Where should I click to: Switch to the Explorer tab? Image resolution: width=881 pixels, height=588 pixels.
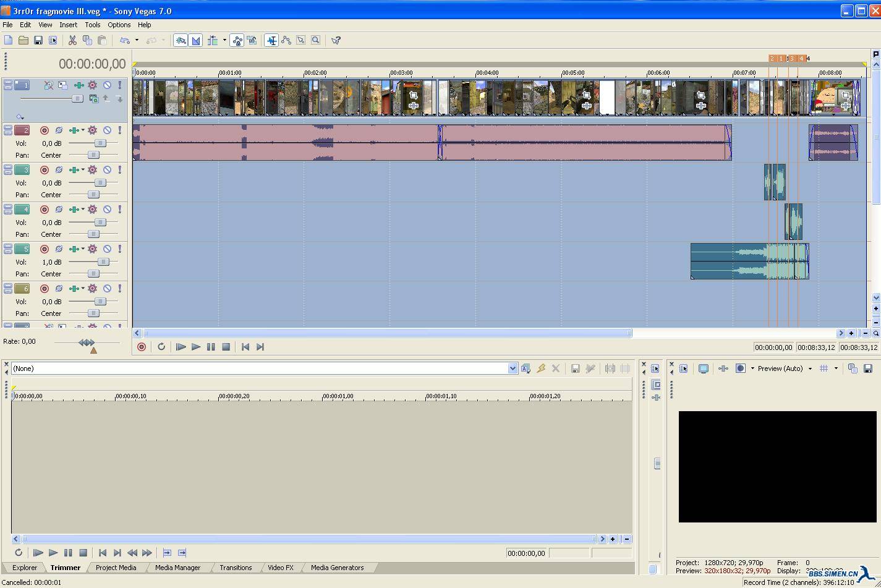[x=25, y=568]
